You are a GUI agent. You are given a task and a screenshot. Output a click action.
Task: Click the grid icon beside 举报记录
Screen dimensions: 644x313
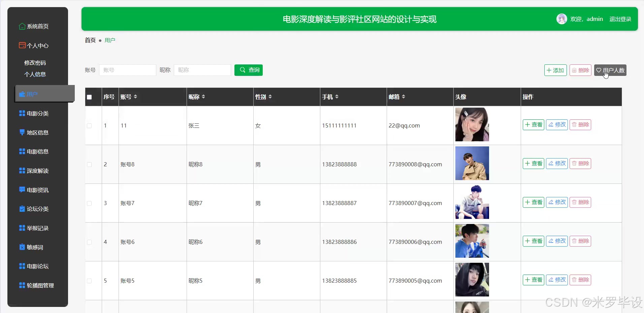click(22, 228)
